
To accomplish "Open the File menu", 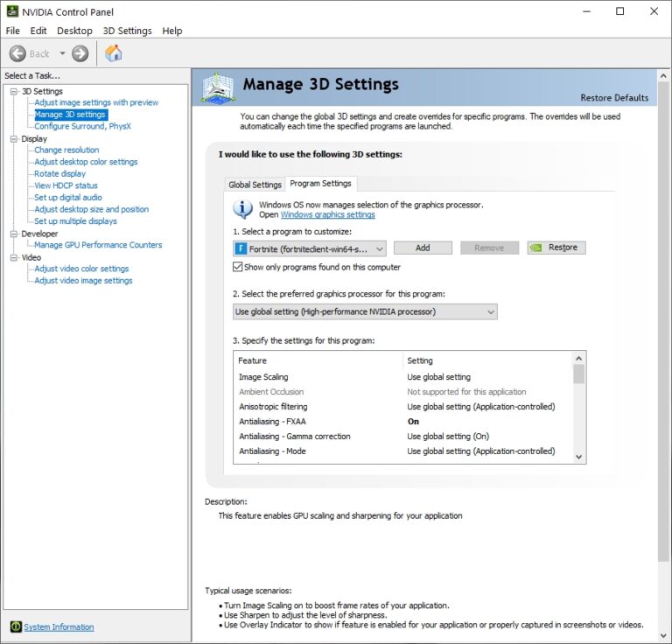I will pos(12,31).
